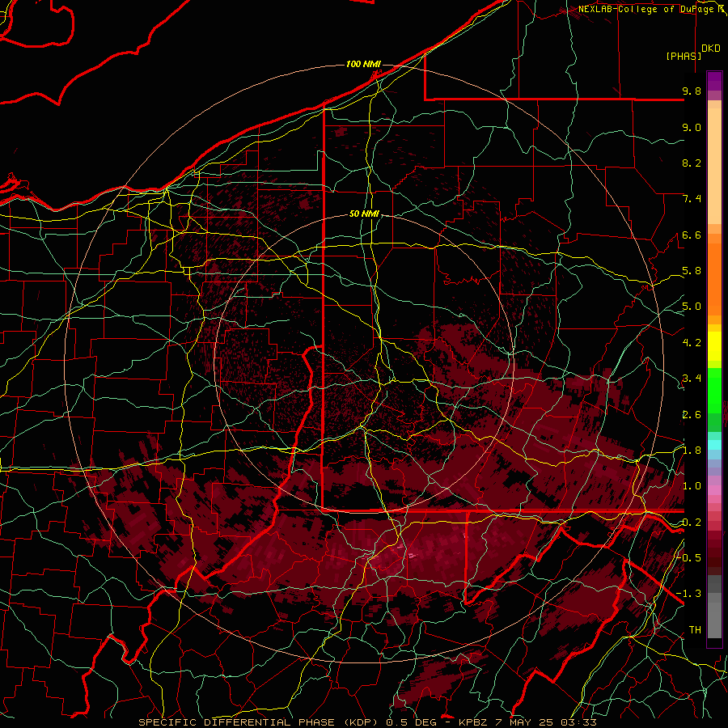Click the bright green color bar segment
The image size is (728, 728).
(714, 391)
